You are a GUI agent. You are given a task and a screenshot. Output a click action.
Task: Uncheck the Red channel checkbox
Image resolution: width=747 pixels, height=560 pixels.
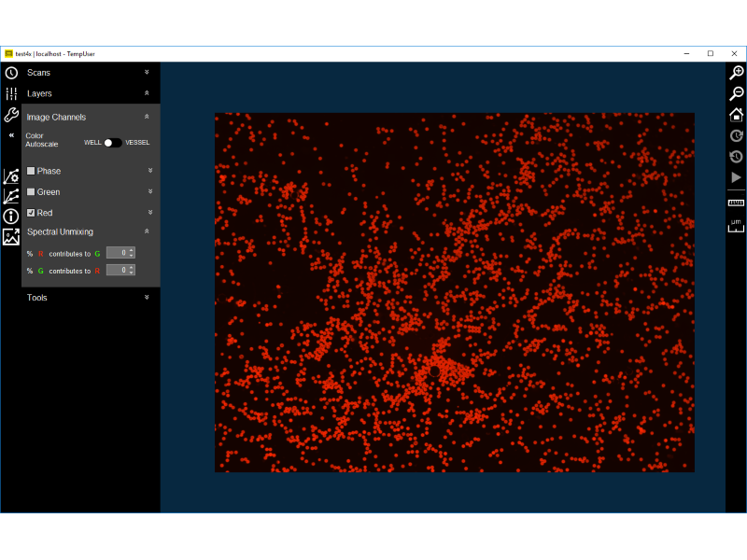coord(31,213)
